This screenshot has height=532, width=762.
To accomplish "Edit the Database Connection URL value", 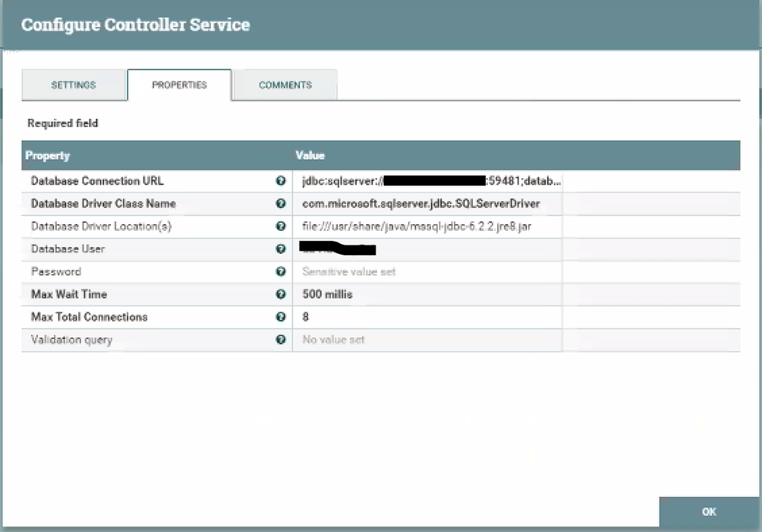I will [x=427, y=181].
